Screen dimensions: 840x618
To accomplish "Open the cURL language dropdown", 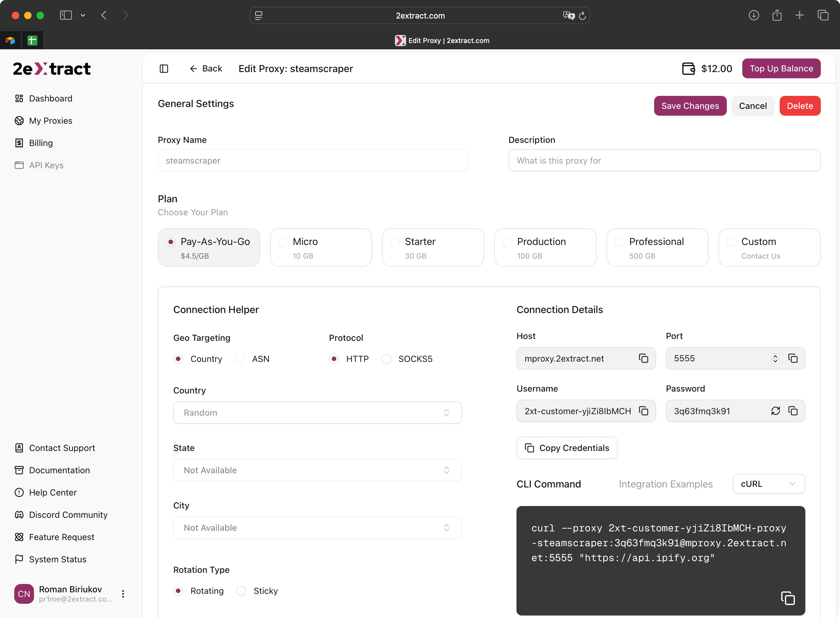I will (769, 484).
